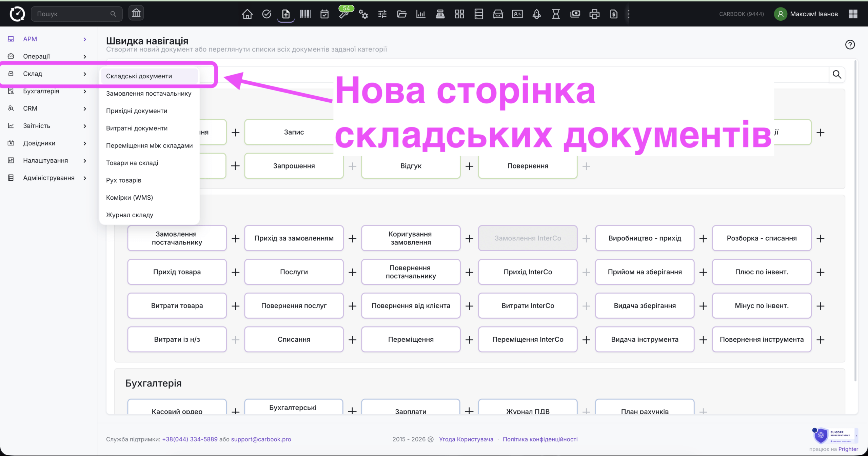This screenshot has width=868, height=456.
Task: Click the Політика конфіденційності link
Action: coord(540,439)
